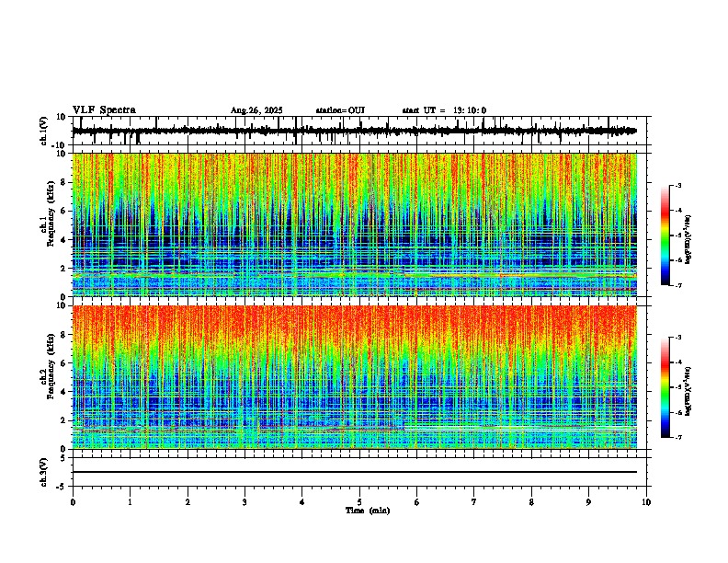The height and width of the screenshot is (563, 728).
Task: Select the ch.1 colorbar log(PSD) unit label
Action: coord(688,240)
